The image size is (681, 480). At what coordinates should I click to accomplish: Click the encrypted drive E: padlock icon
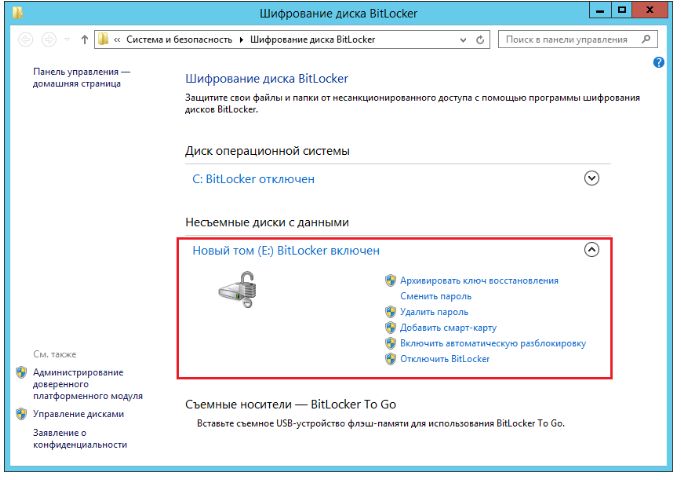[237, 293]
